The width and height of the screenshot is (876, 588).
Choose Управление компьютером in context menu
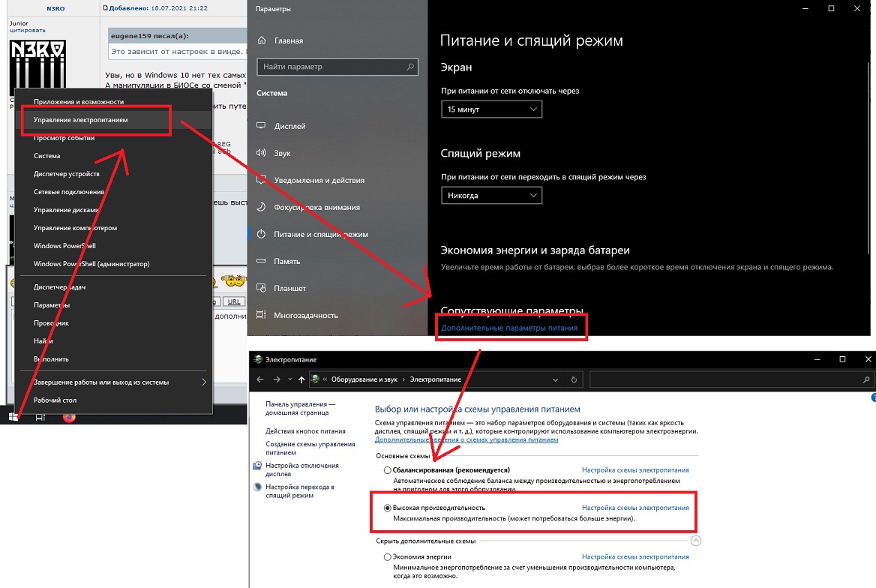[x=115, y=227]
